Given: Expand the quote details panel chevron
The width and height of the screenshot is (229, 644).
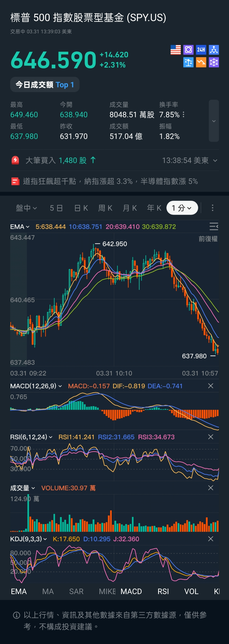Looking at the screenshot, I should [214, 121].
